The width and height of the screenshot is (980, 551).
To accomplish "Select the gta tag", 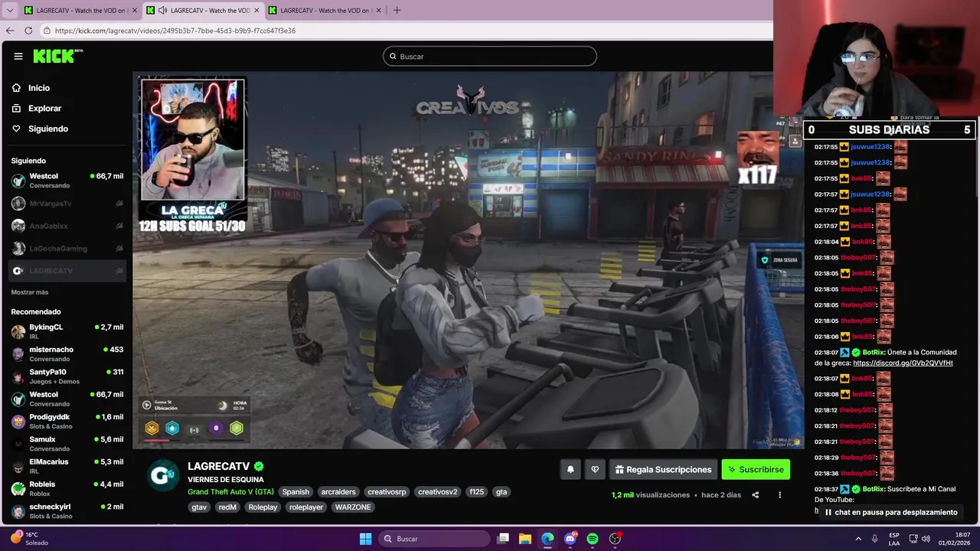I will [501, 492].
